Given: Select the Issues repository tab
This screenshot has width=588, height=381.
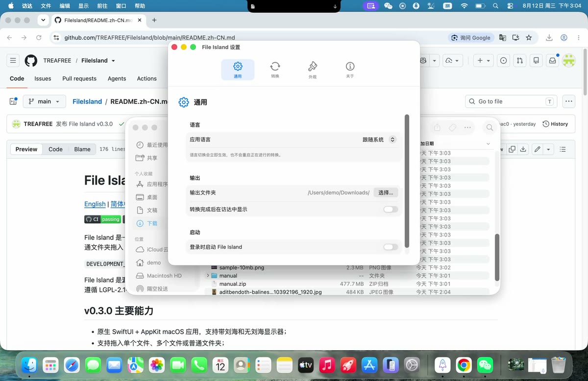Looking at the screenshot, I should (x=43, y=78).
